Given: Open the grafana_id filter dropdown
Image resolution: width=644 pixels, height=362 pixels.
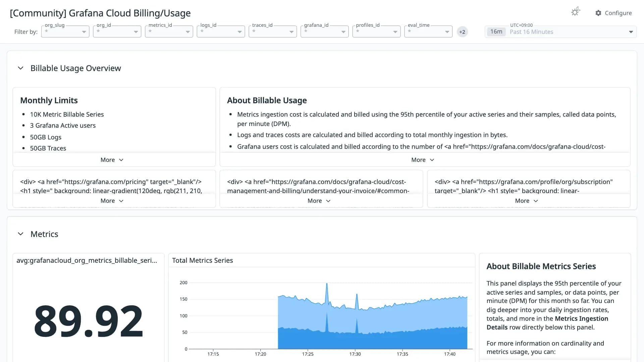Looking at the screenshot, I should point(325,32).
